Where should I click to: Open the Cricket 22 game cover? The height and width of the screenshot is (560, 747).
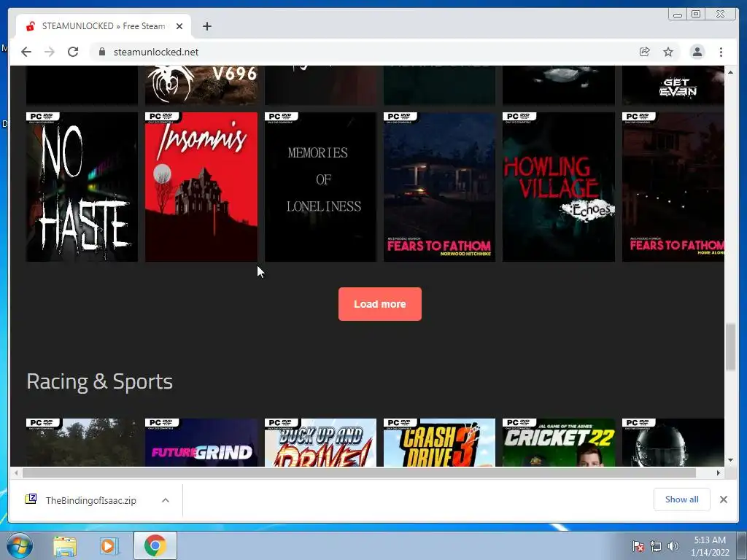(558, 443)
